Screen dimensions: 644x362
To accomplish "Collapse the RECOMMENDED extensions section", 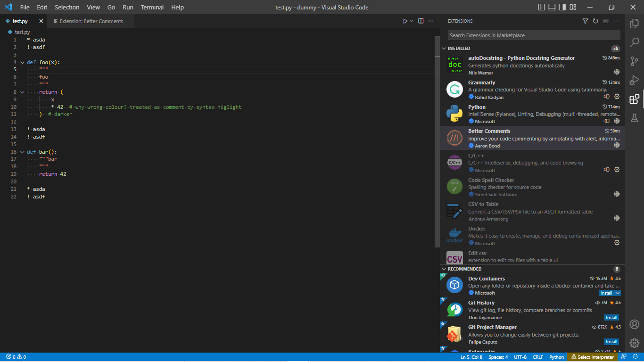I will coord(444,269).
